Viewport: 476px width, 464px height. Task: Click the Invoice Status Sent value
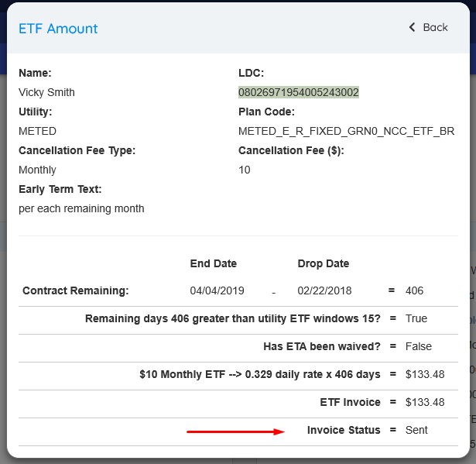pos(416,430)
